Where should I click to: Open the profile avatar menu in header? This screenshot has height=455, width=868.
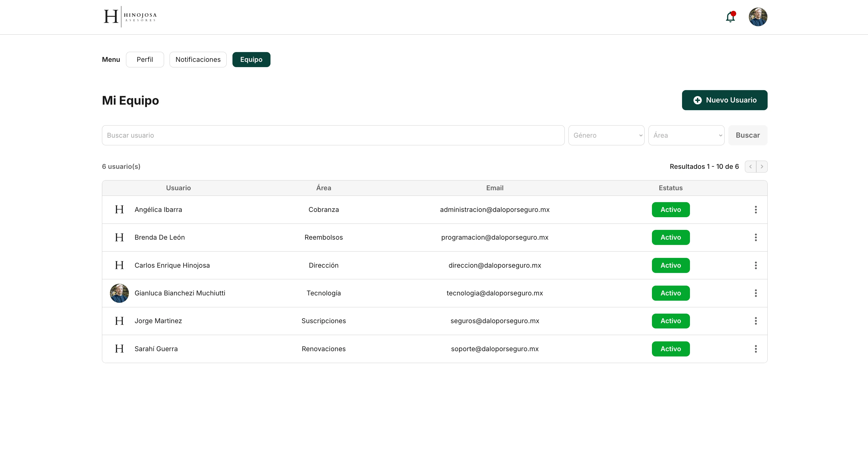(x=758, y=17)
